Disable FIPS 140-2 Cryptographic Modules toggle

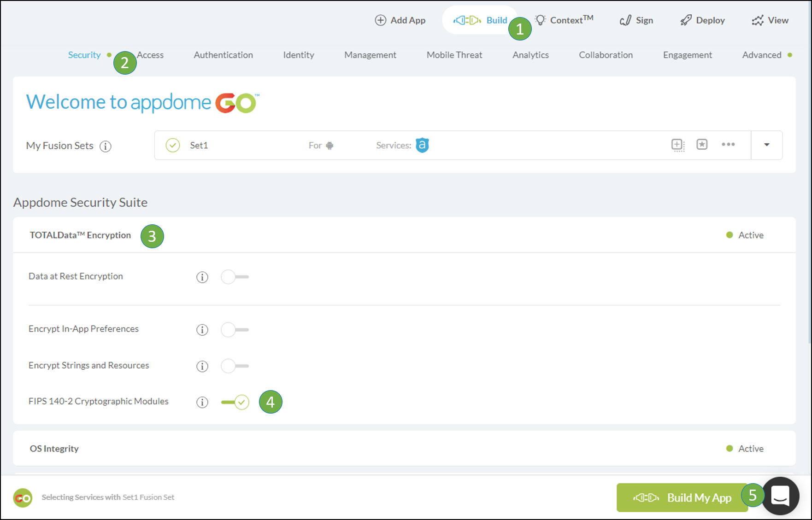(235, 402)
